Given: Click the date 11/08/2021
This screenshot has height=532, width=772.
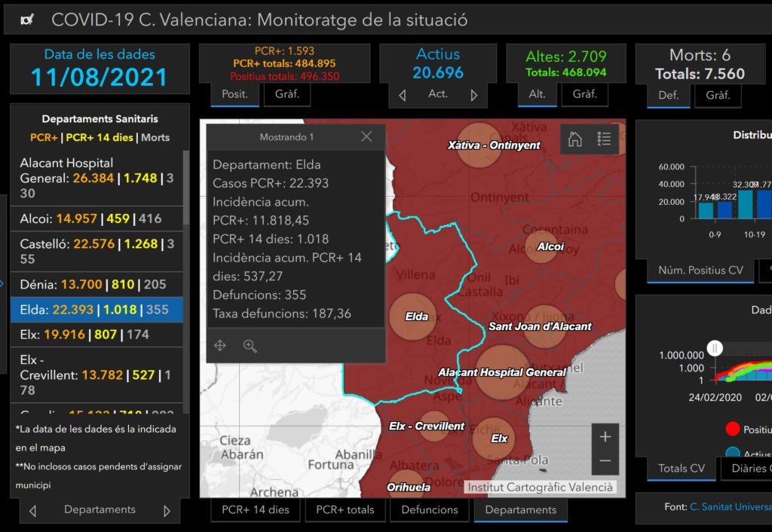Looking at the screenshot, I should [99, 78].
